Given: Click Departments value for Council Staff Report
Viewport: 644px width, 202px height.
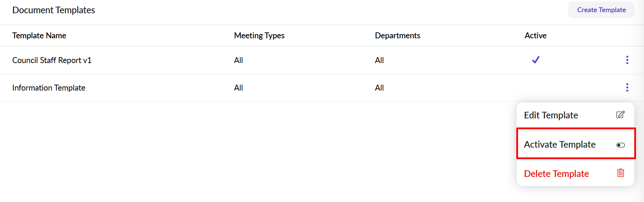Looking at the screenshot, I should (x=379, y=60).
